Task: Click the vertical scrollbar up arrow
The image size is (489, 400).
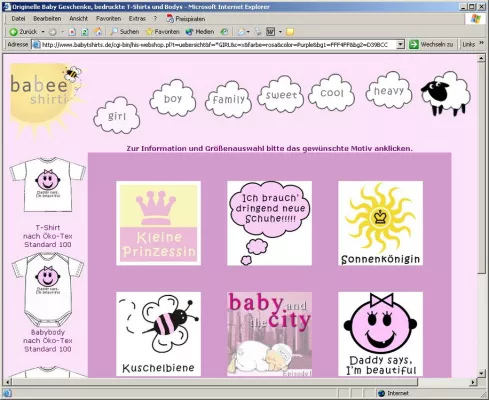Action: pyautogui.click(x=481, y=59)
